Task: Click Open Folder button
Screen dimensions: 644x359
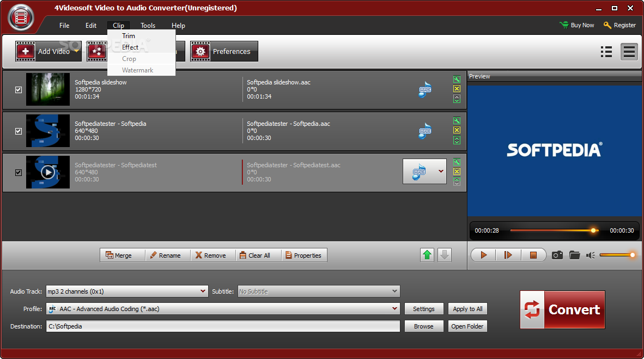Action: [x=467, y=326]
